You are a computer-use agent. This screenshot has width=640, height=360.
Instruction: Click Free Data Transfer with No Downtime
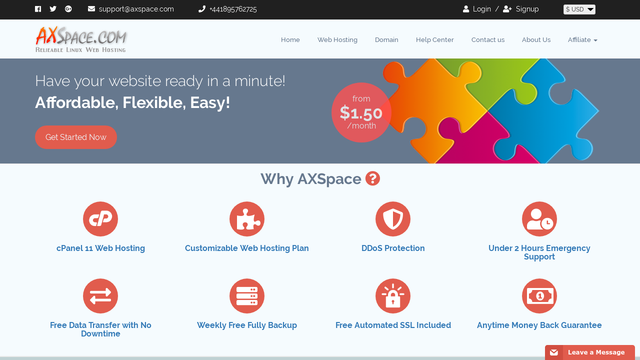click(x=100, y=329)
